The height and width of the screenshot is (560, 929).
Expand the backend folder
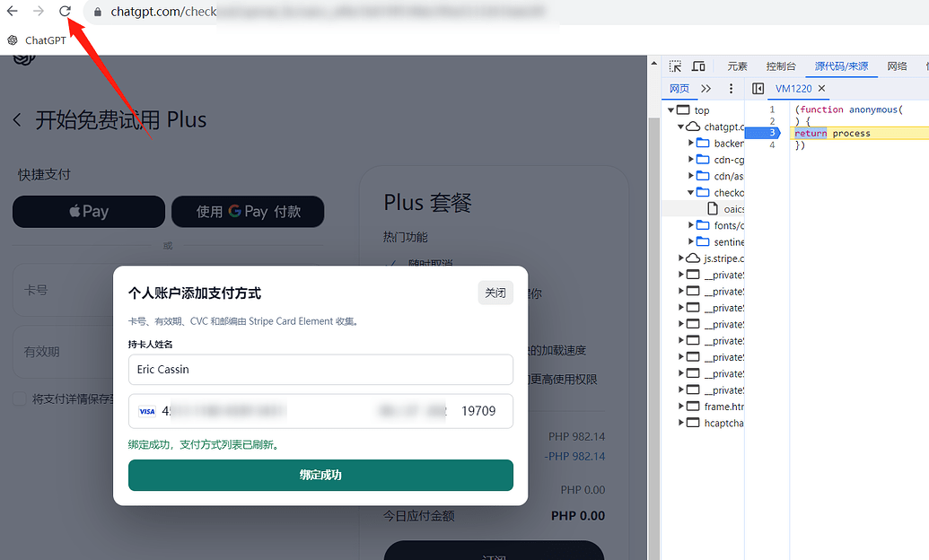[691, 143]
